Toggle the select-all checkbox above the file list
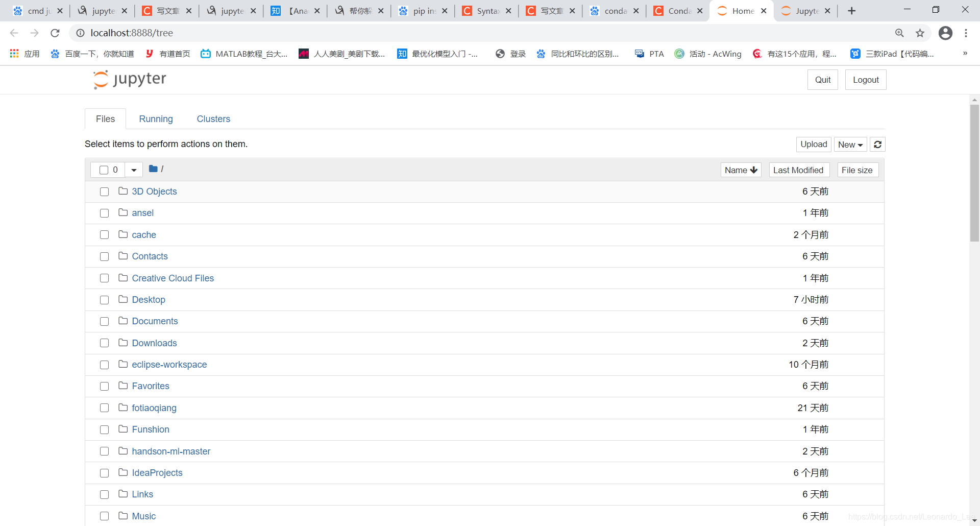The image size is (980, 526). [x=104, y=170]
